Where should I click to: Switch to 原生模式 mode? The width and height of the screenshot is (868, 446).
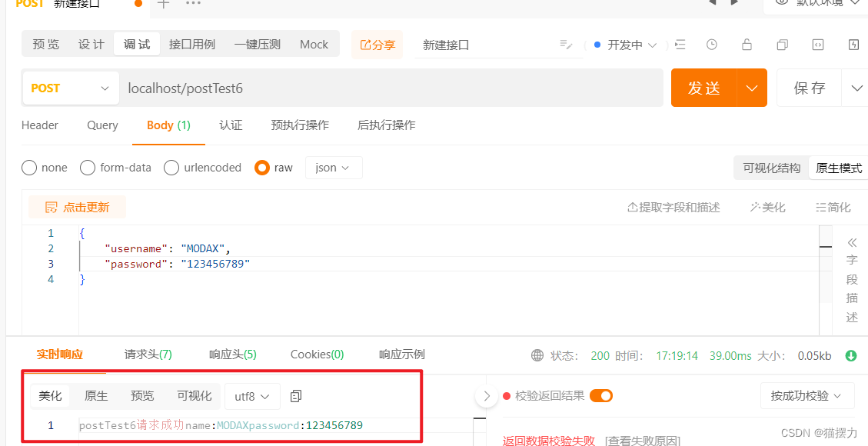pyautogui.click(x=839, y=168)
